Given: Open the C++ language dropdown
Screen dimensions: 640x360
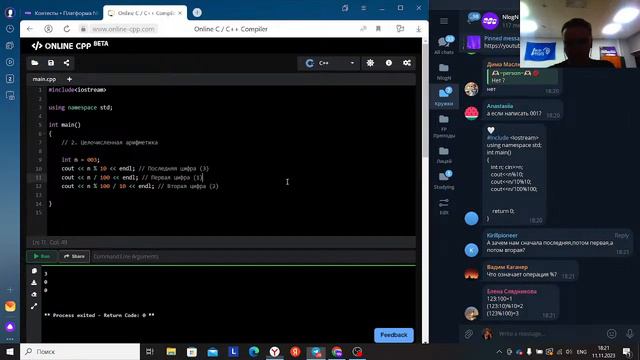Looking at the screenshot, I should 329,63.
